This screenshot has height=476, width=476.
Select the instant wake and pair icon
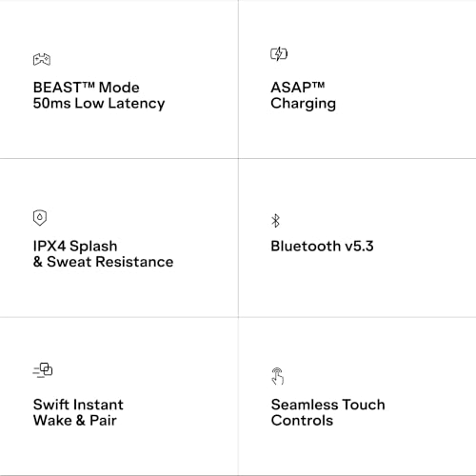tap(43, 370)
